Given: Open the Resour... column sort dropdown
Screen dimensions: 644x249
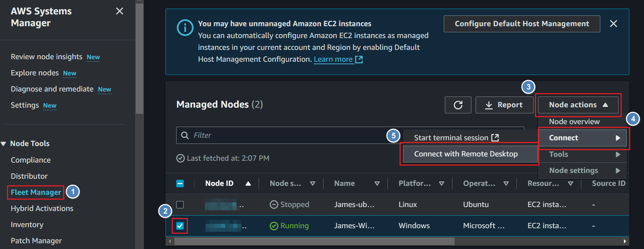Looking at the screenshot, I should click(x=571, y=183).
